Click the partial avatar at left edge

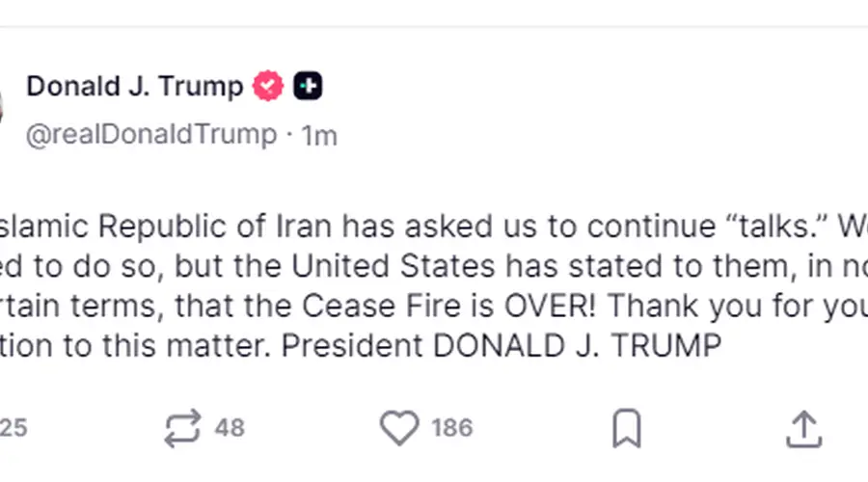(x=1, y=106)
